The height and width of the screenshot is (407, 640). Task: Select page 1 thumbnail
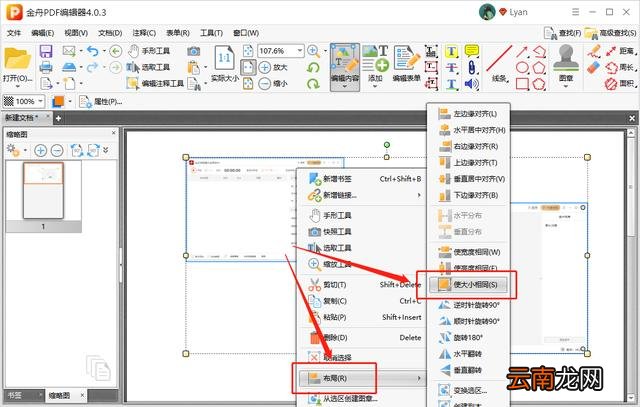click(43, 191)
